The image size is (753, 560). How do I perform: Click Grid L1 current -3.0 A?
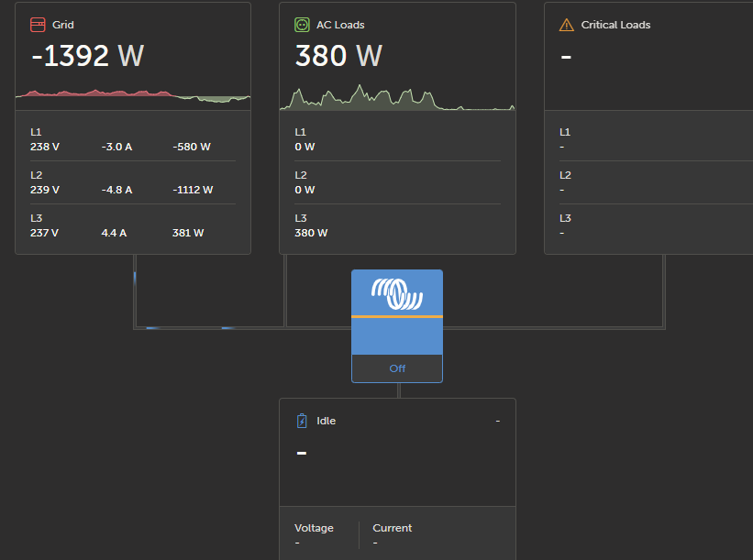pyautogui.click(x=116, y=147)
